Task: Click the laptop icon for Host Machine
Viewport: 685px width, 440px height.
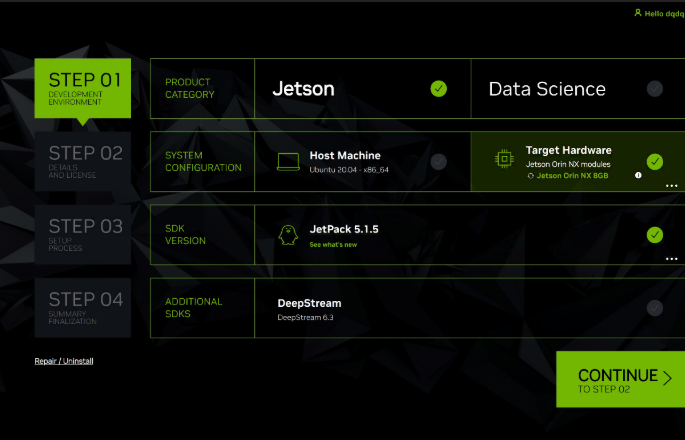Action: pos(288,162)
